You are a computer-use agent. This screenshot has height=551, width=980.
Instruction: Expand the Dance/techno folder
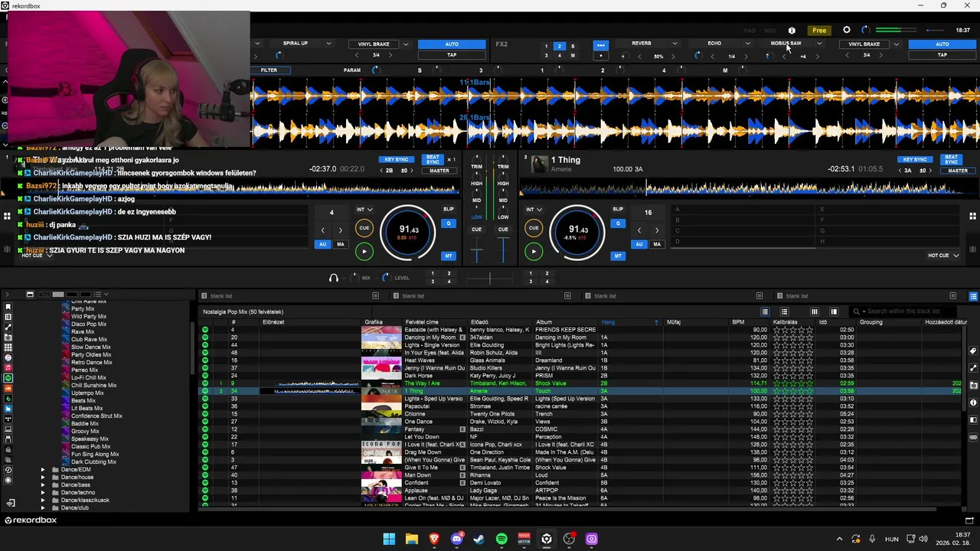pos(43,493)
